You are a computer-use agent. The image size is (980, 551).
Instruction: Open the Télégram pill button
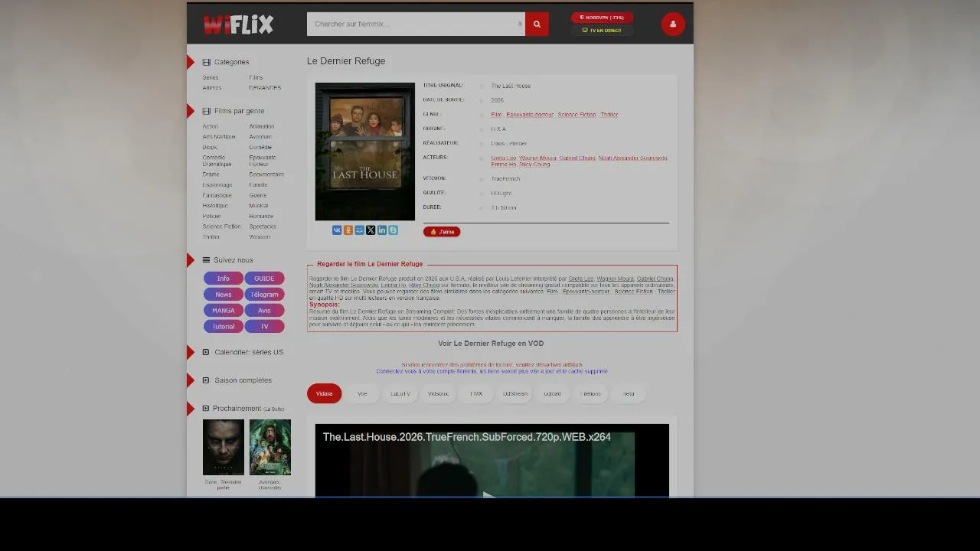[x=264, y=295]
